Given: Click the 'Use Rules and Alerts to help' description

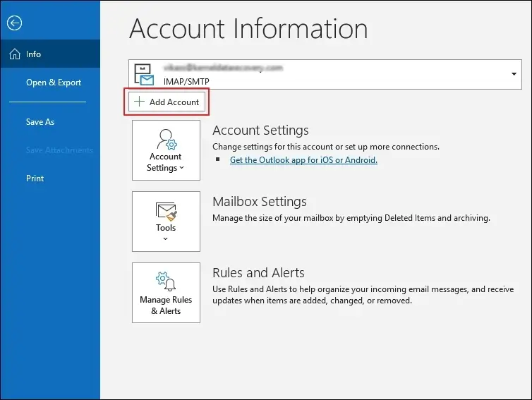Looking at the screenshot, I should click(363, 295).
